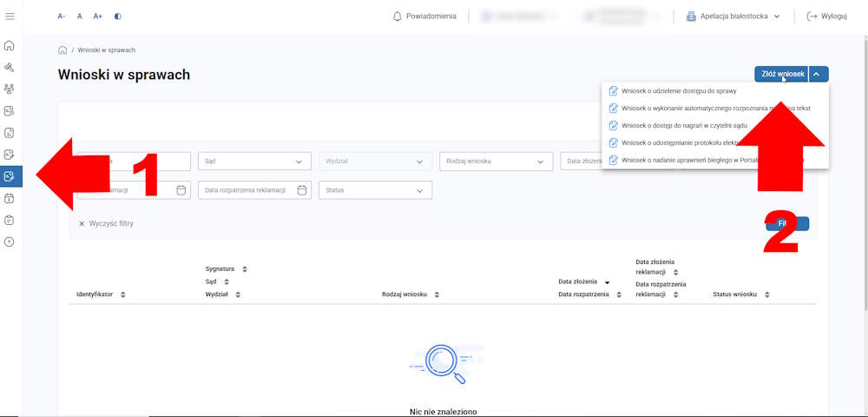Open the Sąd filter dropdown

tap(254, 161)
